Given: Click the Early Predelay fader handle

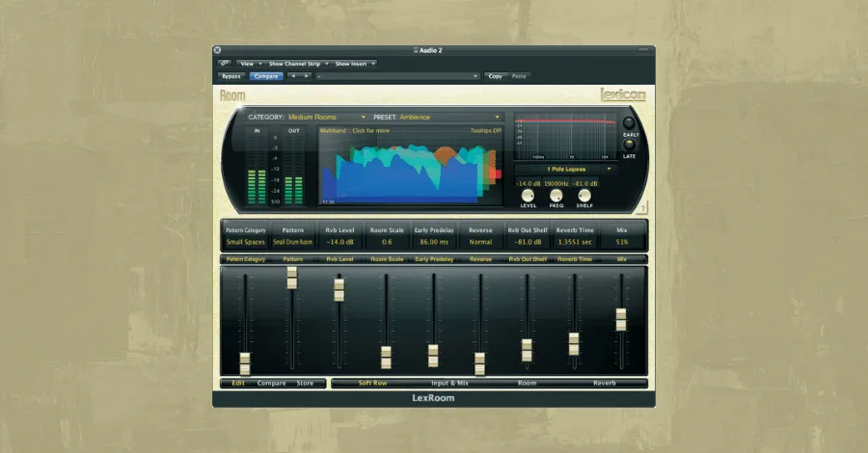Looking at the screenshot, I should pos(433,356).
